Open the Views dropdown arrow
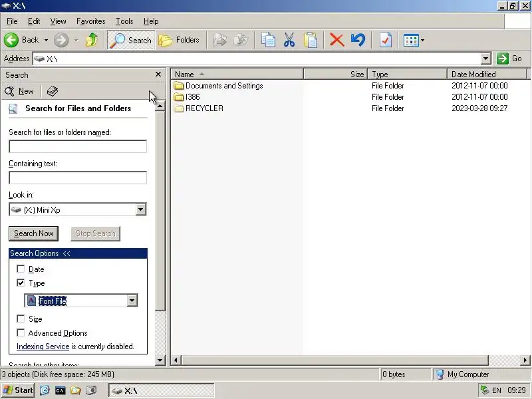Image resolution: width=532 pixels, height=399 pixels. (423, 40)
